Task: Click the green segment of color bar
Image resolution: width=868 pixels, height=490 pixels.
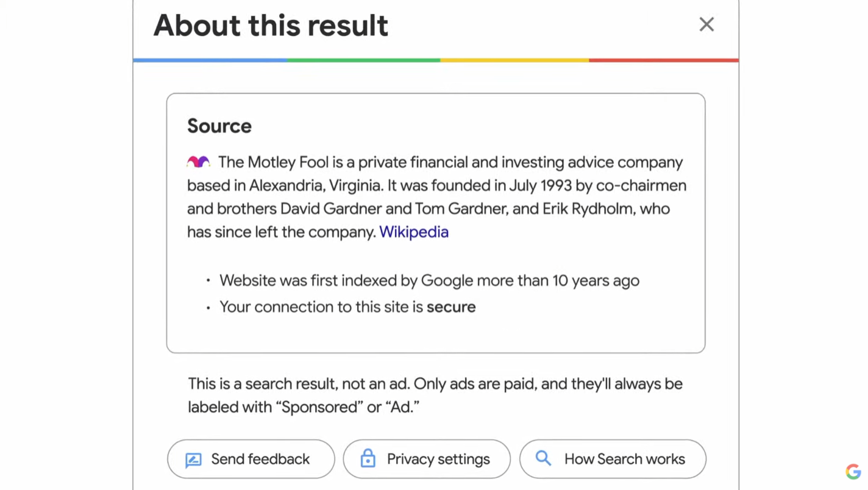Action: (363, 60)
